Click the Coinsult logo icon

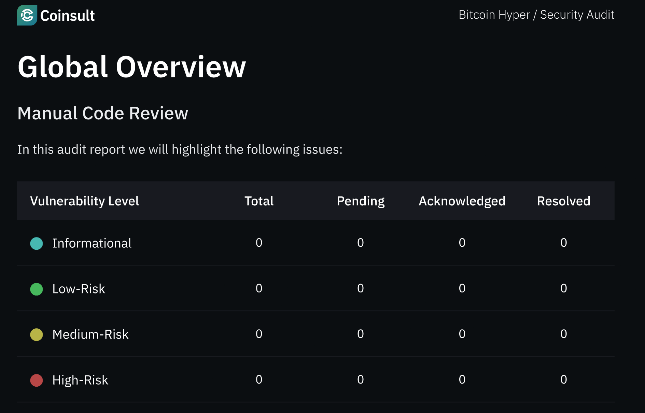point(27,15)
